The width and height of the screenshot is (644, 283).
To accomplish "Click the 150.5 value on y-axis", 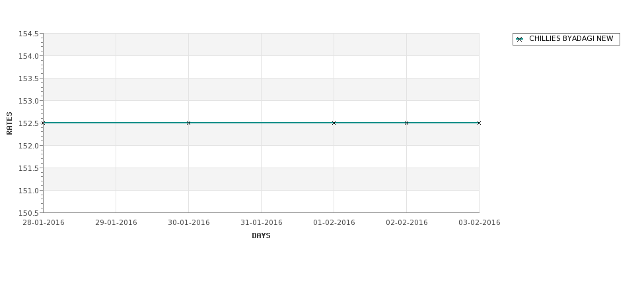I will coord(28,213).
